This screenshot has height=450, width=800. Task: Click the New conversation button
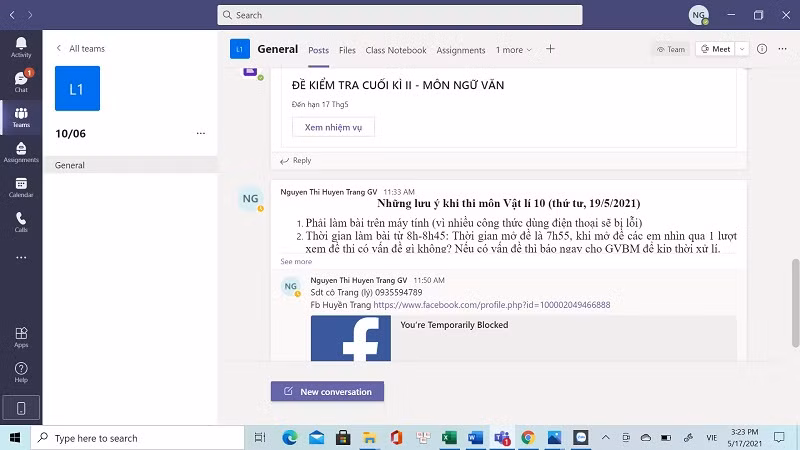pos(327,391)
